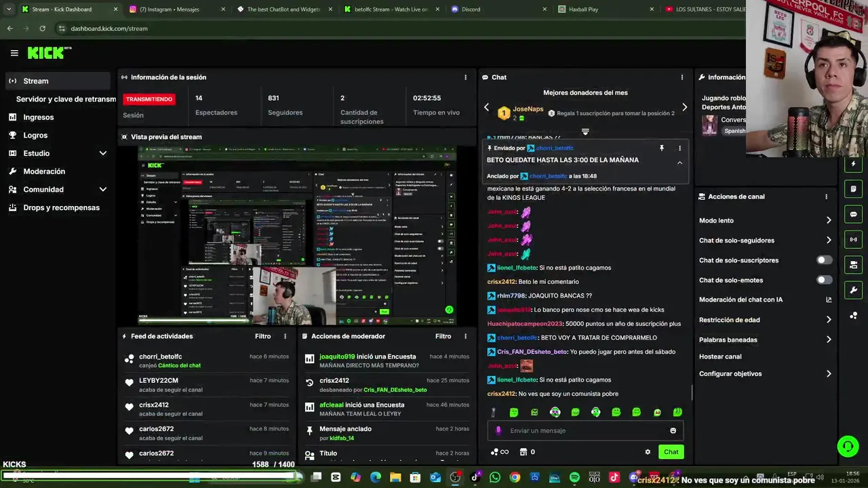Click the lightning bolt sidebar icon
Viewport: 868px width, 488px height.
pos(853,164)
